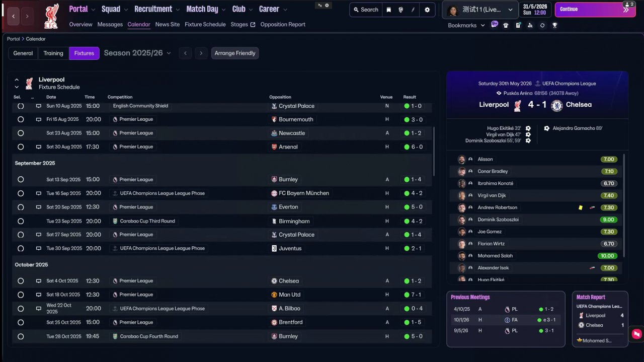
Task: Click the globe icon in the top toolbar
Action: (x=401, y=10)
